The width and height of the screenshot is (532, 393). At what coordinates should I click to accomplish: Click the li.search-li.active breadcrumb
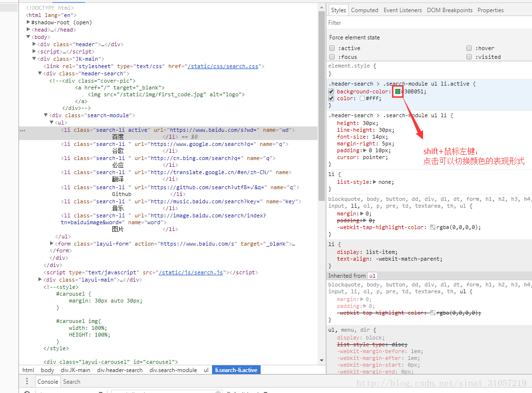(236, 370)
